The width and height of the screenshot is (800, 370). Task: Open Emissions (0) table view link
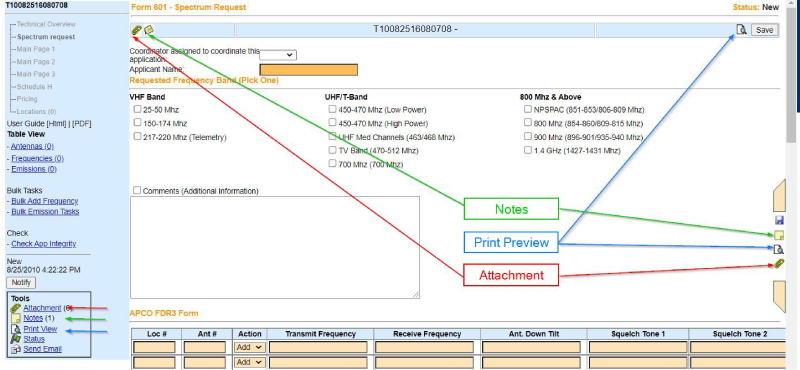click(x=34, y=169)
